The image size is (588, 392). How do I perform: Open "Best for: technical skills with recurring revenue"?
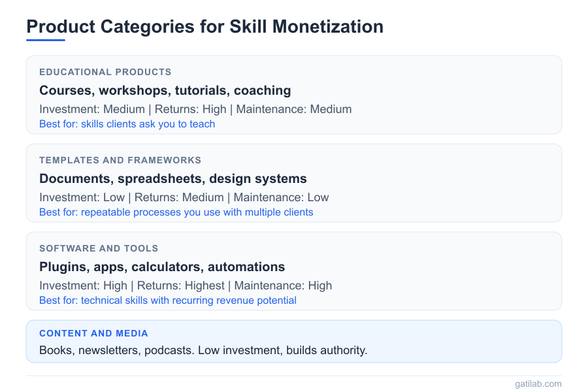[x=168, y=301]
